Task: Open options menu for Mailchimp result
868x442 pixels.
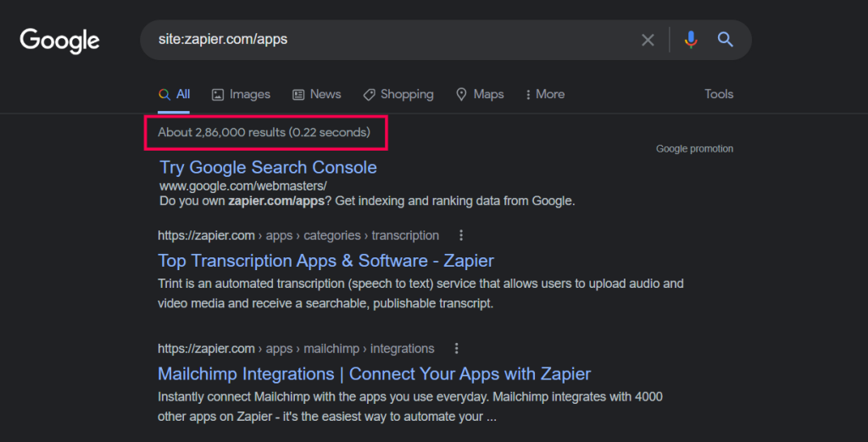Action: click(x=456, y=349)
